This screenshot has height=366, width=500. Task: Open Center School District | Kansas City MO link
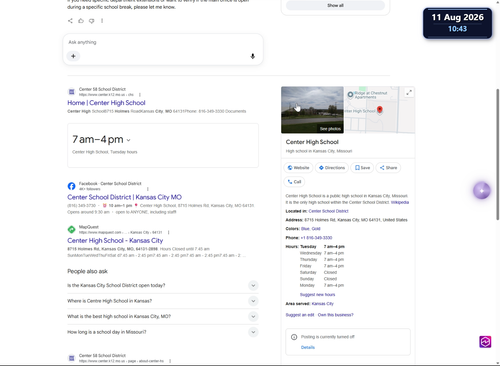(124, 197)
